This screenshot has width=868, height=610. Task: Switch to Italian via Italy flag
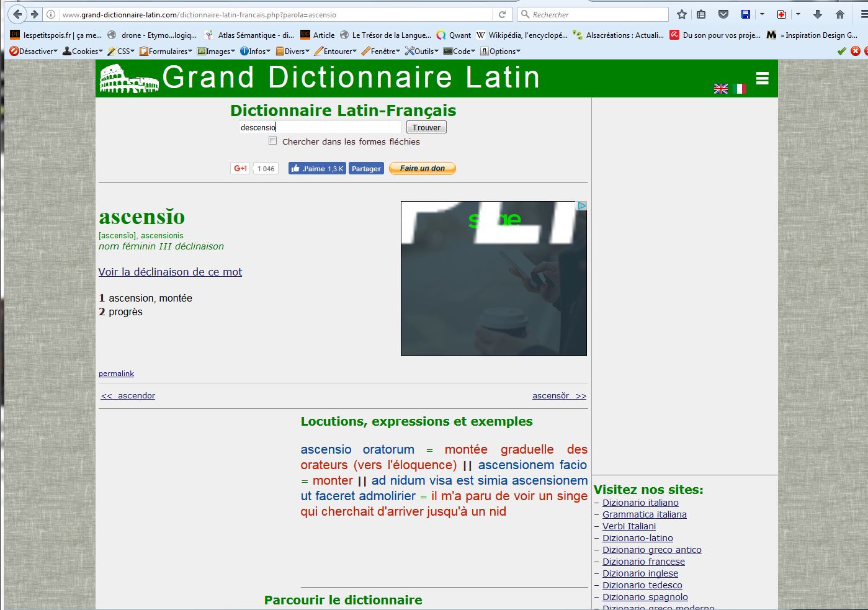tap(739, 89)
